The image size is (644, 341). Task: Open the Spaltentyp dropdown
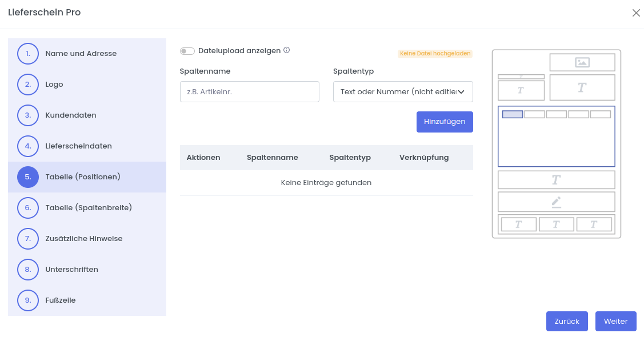click(x=403, y=91)
